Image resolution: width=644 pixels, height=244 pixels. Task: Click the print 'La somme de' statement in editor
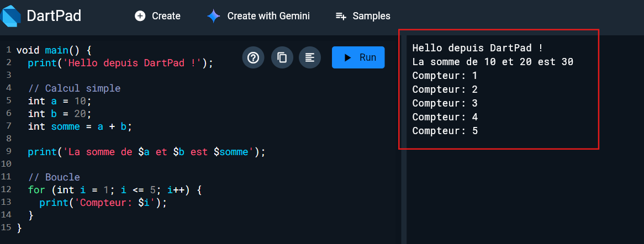146,152
